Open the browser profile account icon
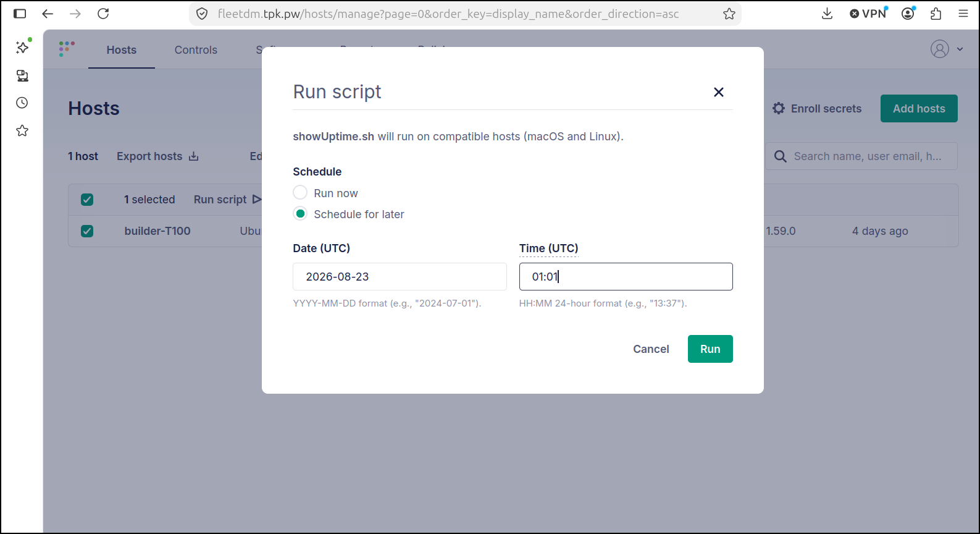This screenshot has width=980, height=534. pos(908,14)
